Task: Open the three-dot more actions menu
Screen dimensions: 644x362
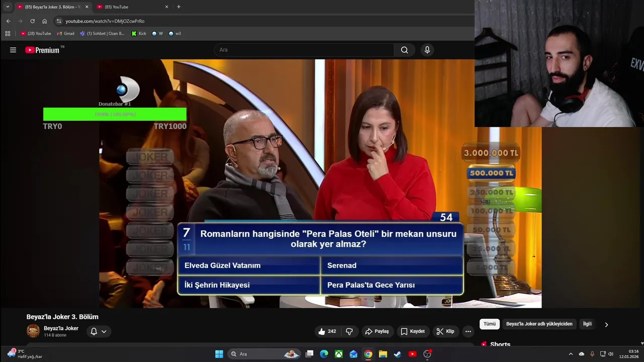Action: [468, 331]
